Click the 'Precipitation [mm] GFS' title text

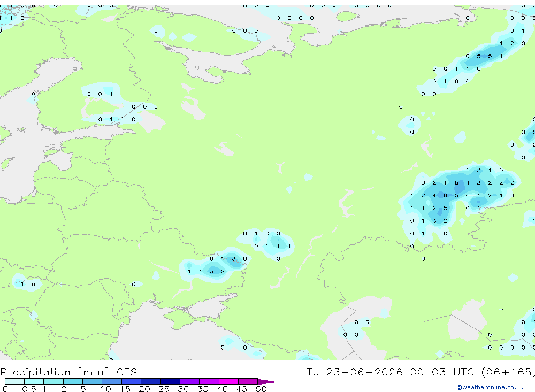pyautogui.click(x=68, y=372)
